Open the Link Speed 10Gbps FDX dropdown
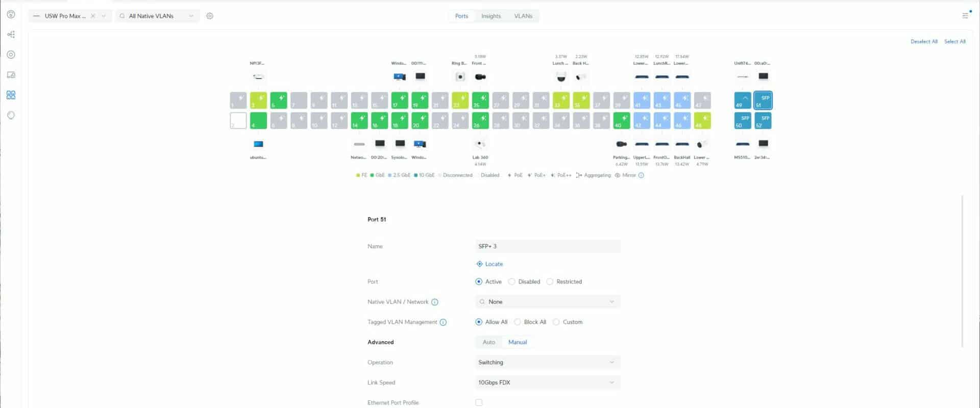The height and width of the screenshot is (408, 980). [x=548, y=382]
